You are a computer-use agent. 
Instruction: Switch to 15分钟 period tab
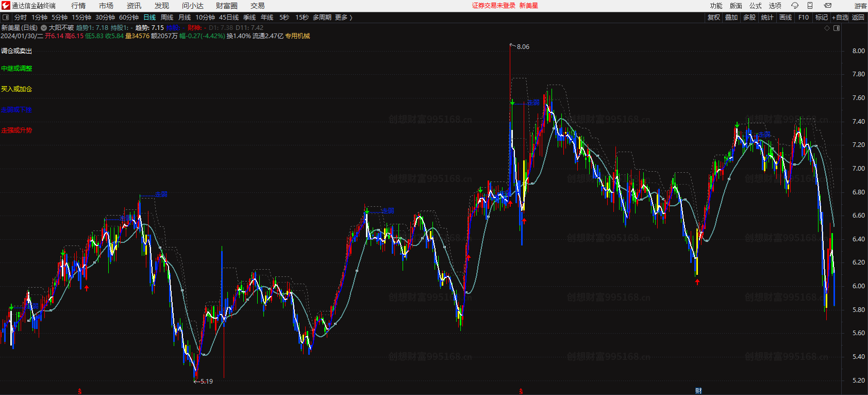(81, 18)
